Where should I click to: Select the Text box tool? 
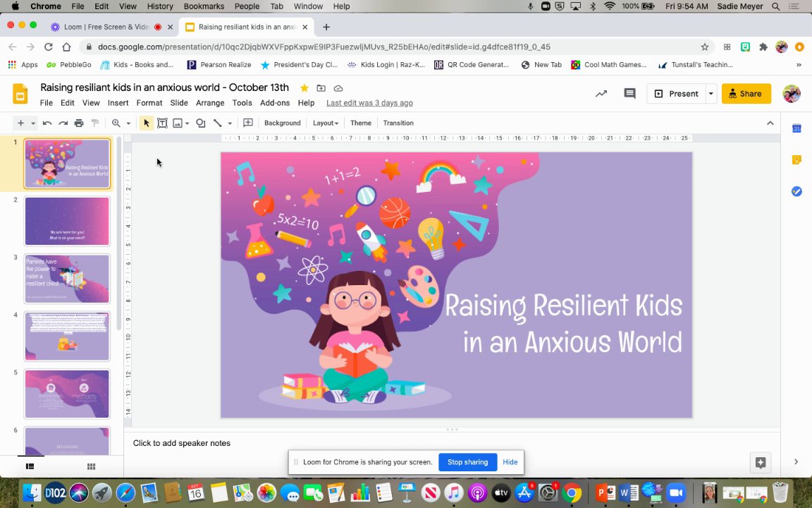[x=162, y=123]
